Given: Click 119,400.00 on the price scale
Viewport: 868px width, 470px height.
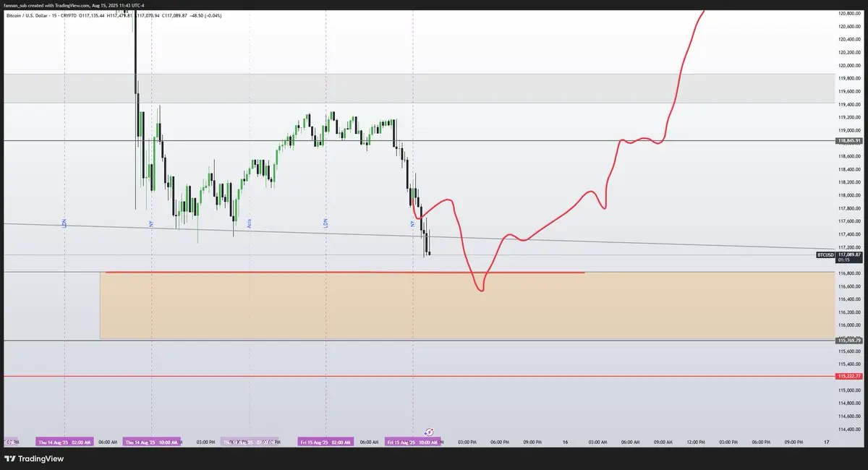Looking at the screenshot, I should pos(849,104).
